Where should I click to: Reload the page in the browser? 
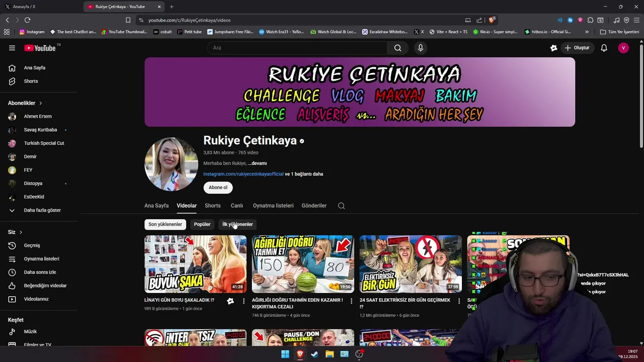(27, 20)
